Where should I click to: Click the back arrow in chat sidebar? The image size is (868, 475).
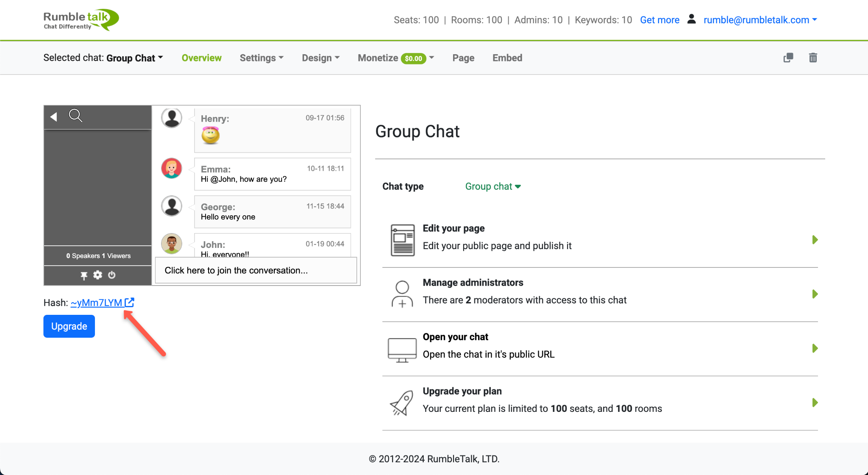[x=54, y=117]
